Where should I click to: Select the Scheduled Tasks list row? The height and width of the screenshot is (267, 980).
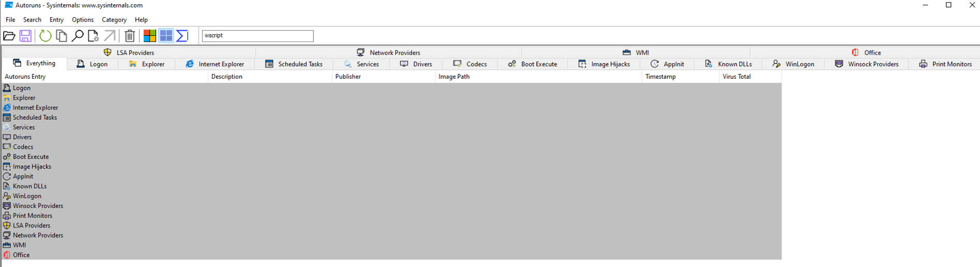tap(392, 118)
